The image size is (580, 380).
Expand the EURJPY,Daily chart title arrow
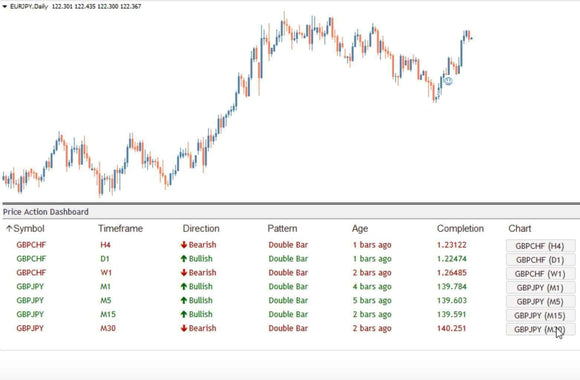coord(5,6)
